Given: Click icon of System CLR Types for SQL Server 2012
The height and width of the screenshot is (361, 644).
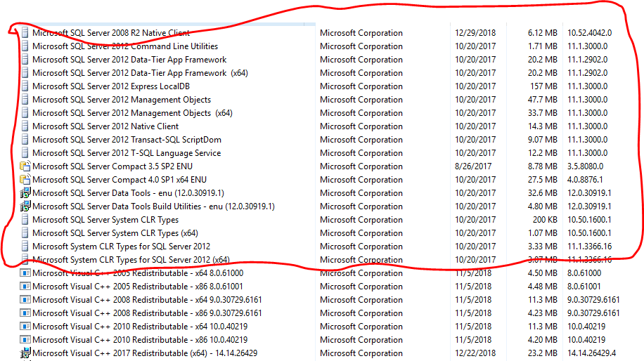Looking at the screenshot, I should point(25,246).
